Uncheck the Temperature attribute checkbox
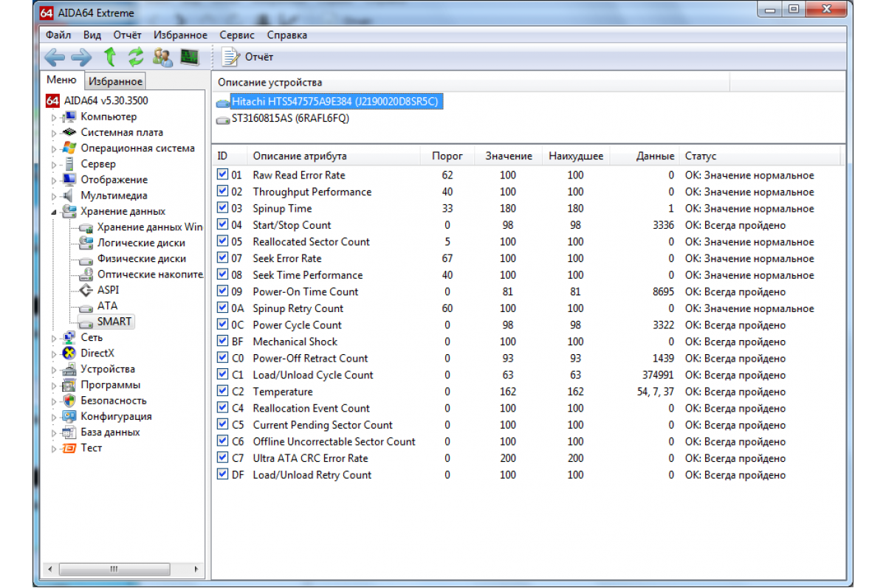 (222, 391)
